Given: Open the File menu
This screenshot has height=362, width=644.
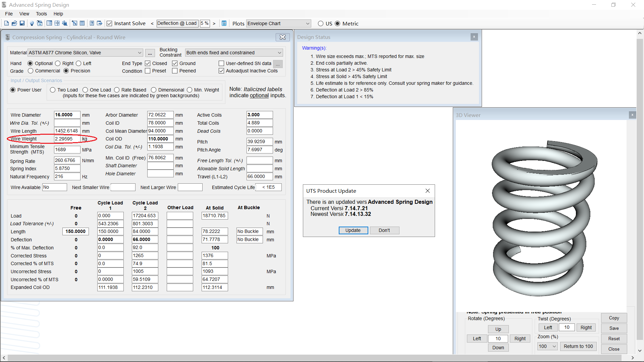Looking at the screenshot, I should coord(9,14).
